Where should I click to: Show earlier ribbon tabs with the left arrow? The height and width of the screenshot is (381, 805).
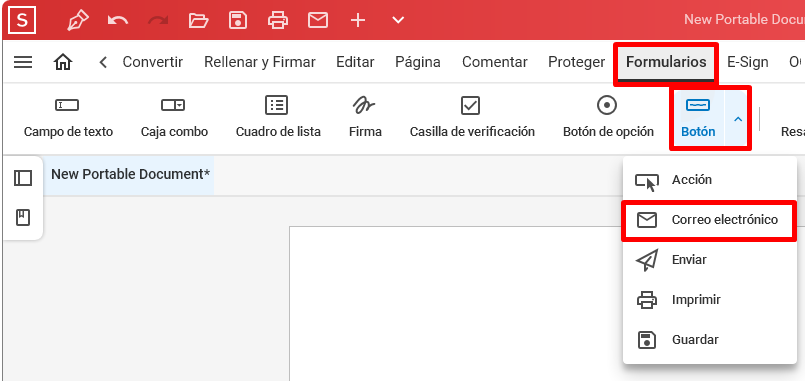pyautogui.click(x=103, y=62)
